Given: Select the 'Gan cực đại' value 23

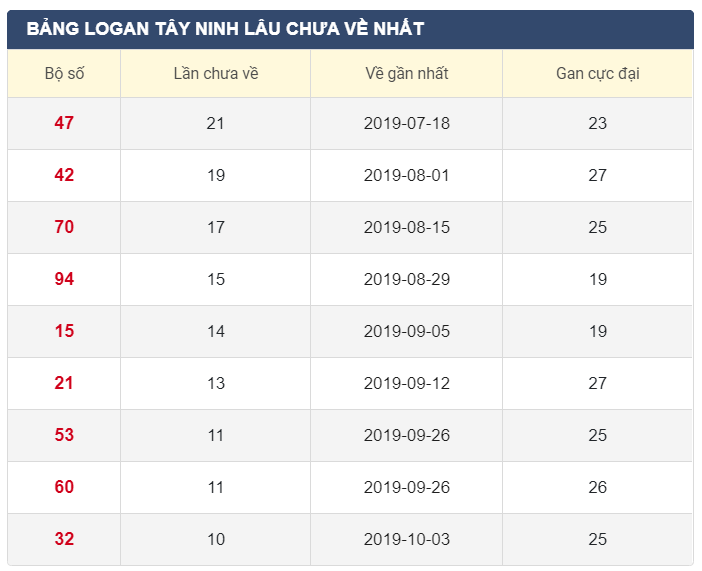Looking at the screenshot, I should point(597,123).
